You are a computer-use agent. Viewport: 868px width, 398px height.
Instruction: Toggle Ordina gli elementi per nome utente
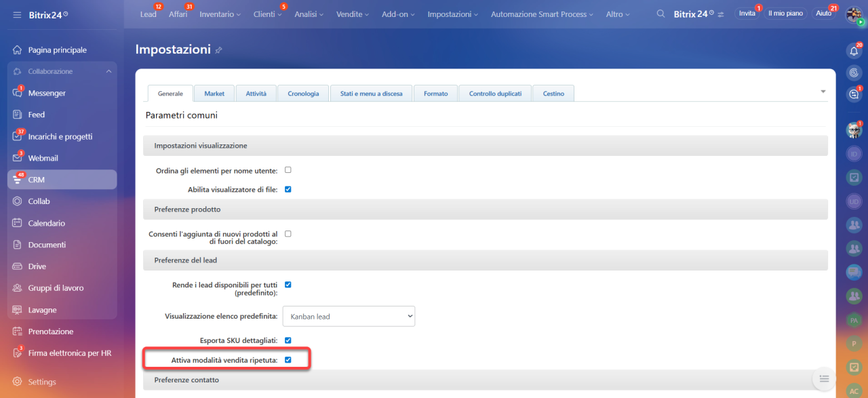pos(288,170)
